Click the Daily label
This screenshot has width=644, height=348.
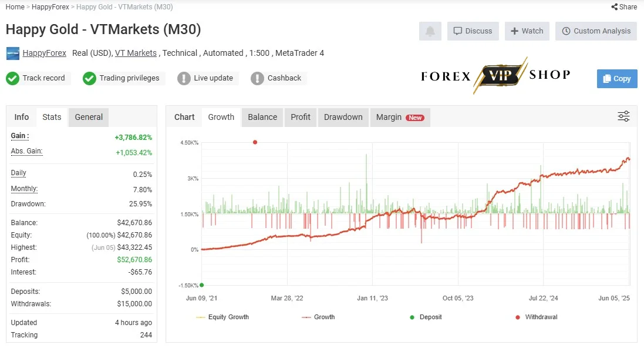pos(18,173)
